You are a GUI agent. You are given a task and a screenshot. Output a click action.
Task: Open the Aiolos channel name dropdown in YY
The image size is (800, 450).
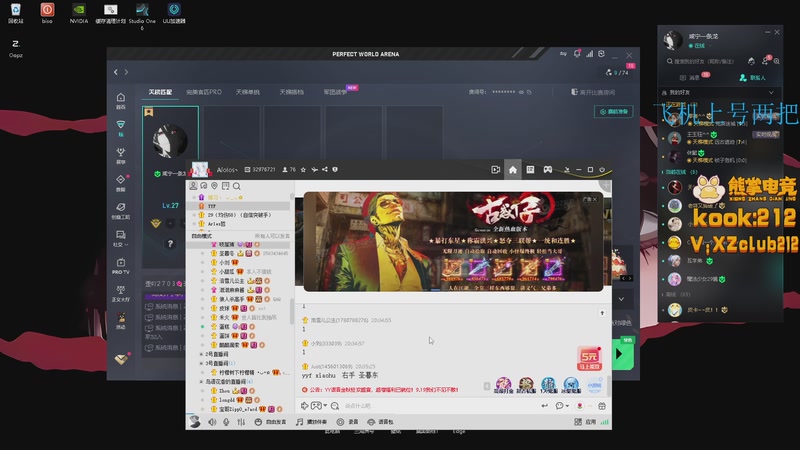(x=227, y=170)
